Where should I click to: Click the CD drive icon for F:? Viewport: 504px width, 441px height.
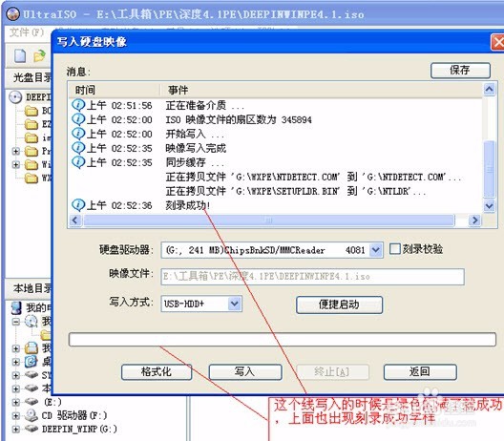(31, 415)
